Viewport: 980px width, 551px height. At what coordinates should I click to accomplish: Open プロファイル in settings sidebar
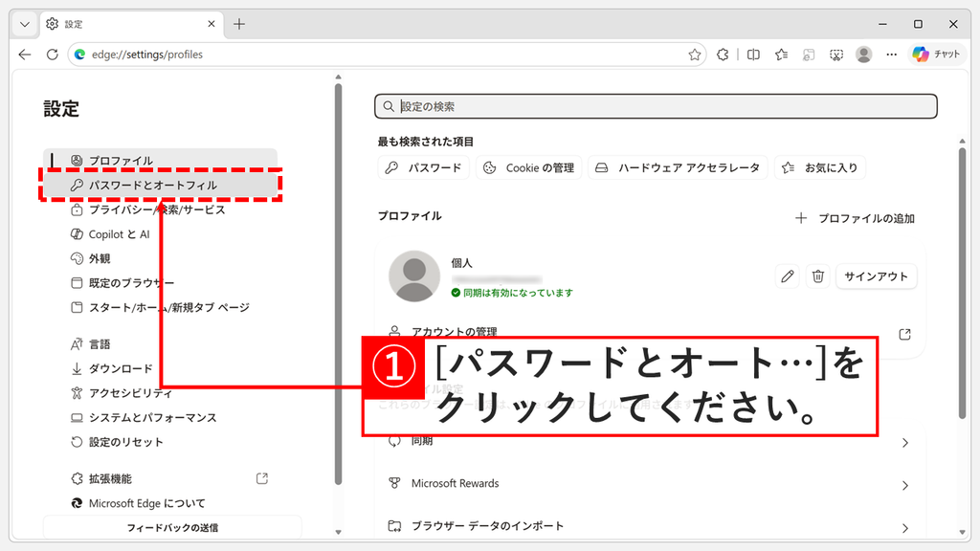click(160, 161)
